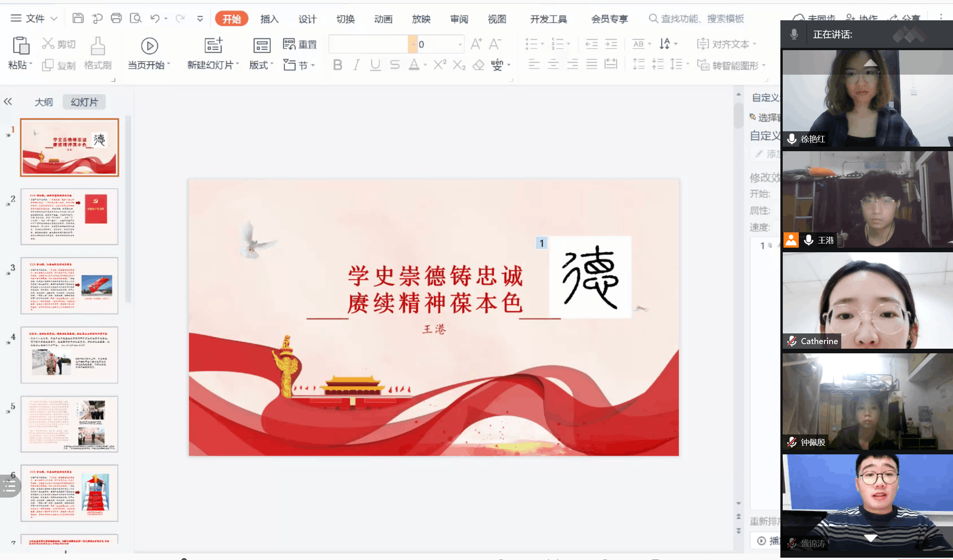Click the Save file icon

[78, 18]
